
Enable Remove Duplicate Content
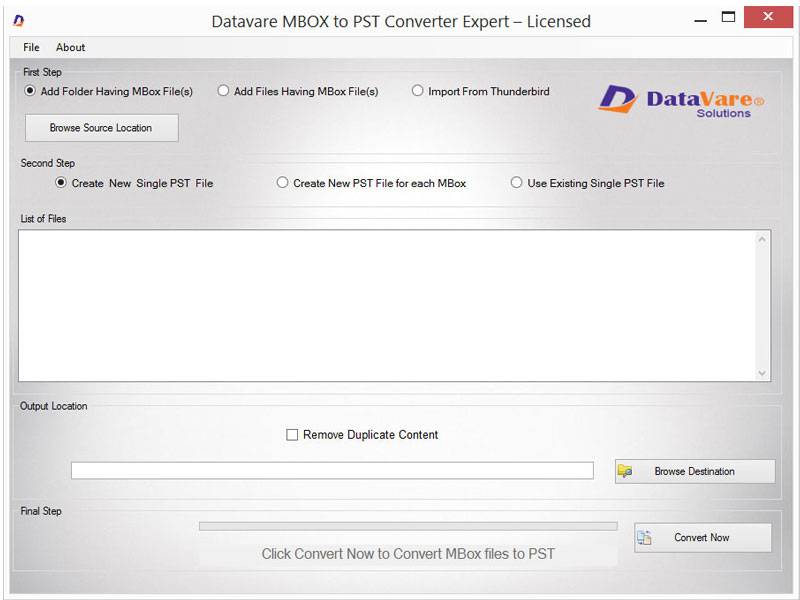(292, 434)
